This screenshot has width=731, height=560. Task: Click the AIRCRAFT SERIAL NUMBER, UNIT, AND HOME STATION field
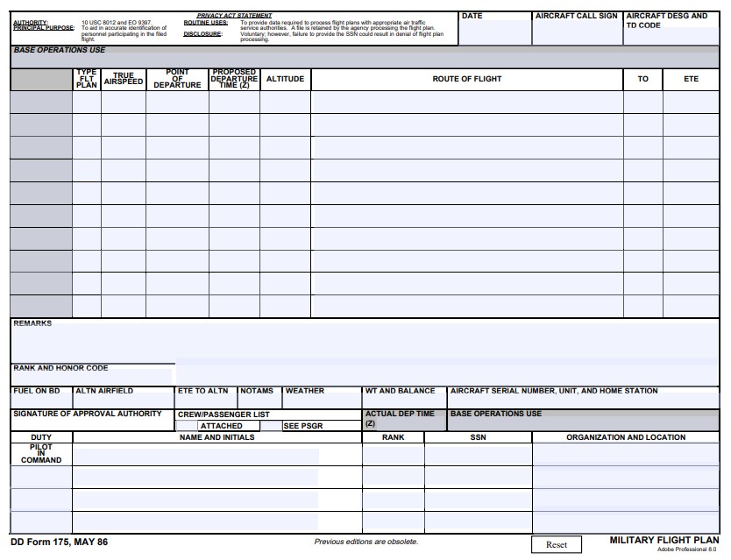click(x=583, y=401)
